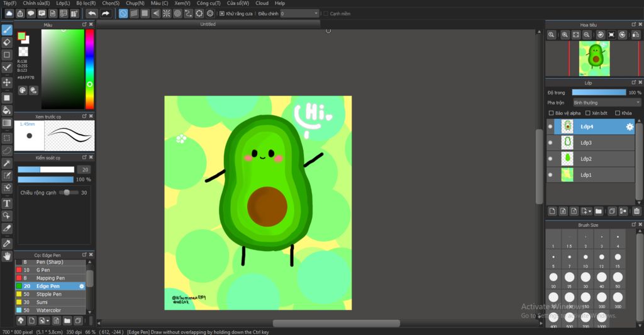This screenshot has width=644, height=335.
Task: Open Lớp4 layer settings gear
Action: point(630,127)
